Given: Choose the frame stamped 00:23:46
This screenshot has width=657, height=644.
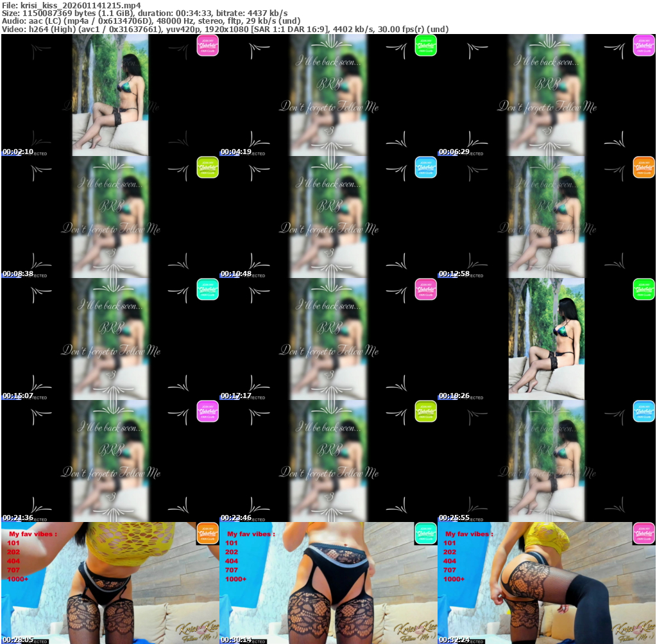Looking at the screenshot, I should [328, 461].
